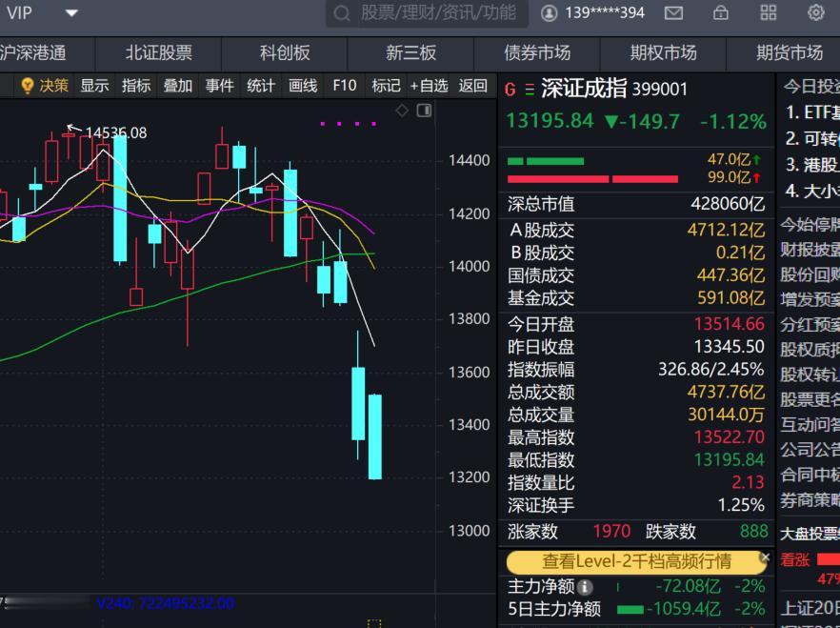The image size is (840, 628).
Task: Open the apps grid icon
Action: tap(768, 13)
